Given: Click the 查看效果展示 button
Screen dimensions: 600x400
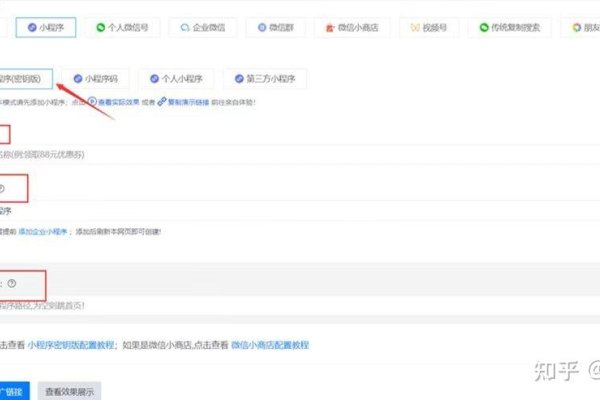Looking at the screenshot, I should point(69,392).
